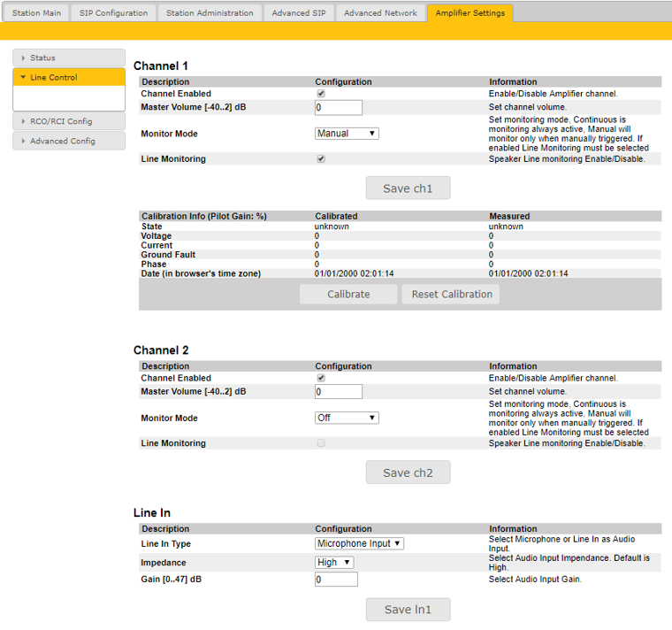The image size is (672, 630).
Task: Click the Reset Calibration button
Action: point(452,294)
